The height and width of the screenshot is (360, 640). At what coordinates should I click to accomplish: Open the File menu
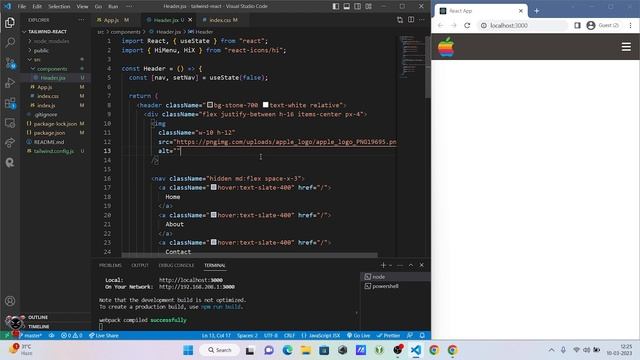(x=22, y=7)
